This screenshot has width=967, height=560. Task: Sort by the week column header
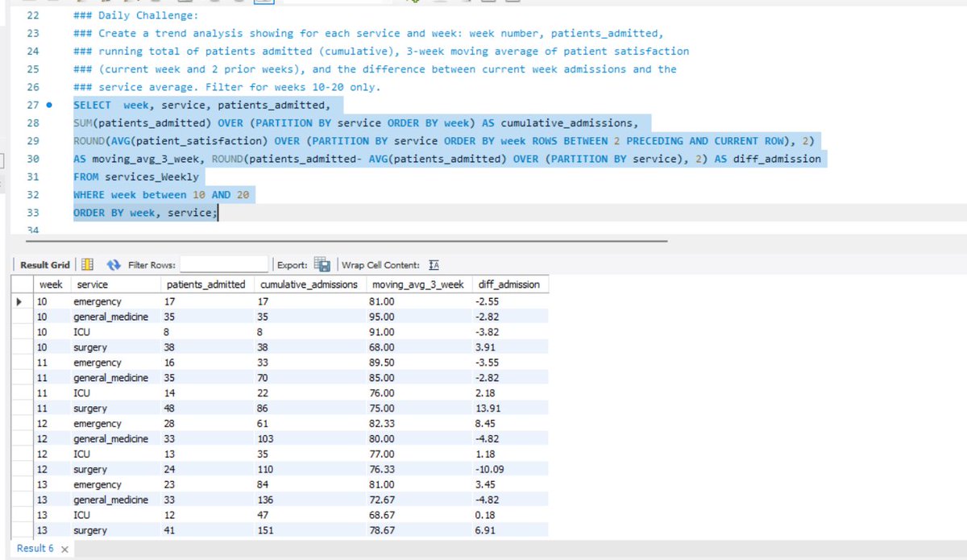(52, 284)
